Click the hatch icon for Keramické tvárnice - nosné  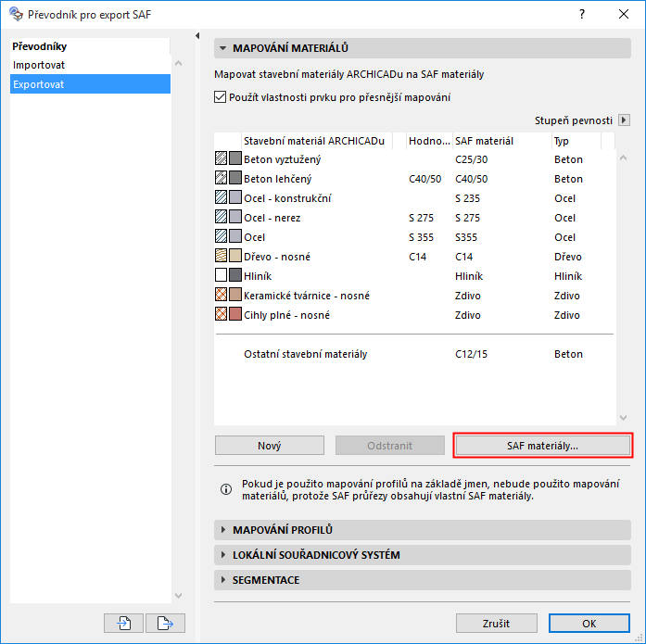click(222, 295)
